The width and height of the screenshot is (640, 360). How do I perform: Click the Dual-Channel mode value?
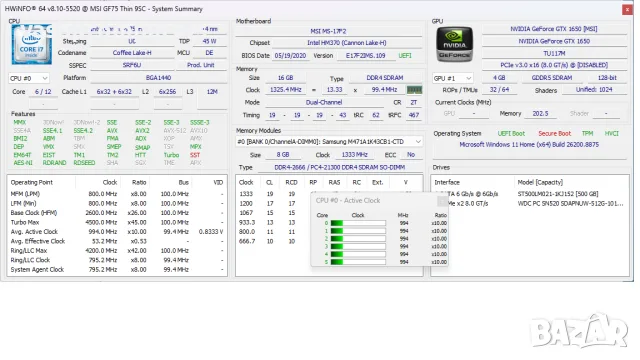[x=324, y=102]
